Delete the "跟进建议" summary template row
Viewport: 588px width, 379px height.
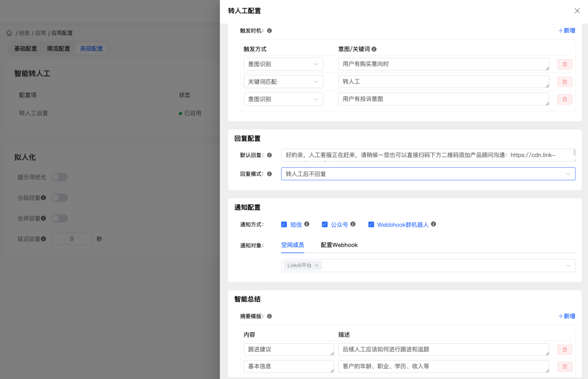click(565, 349)
